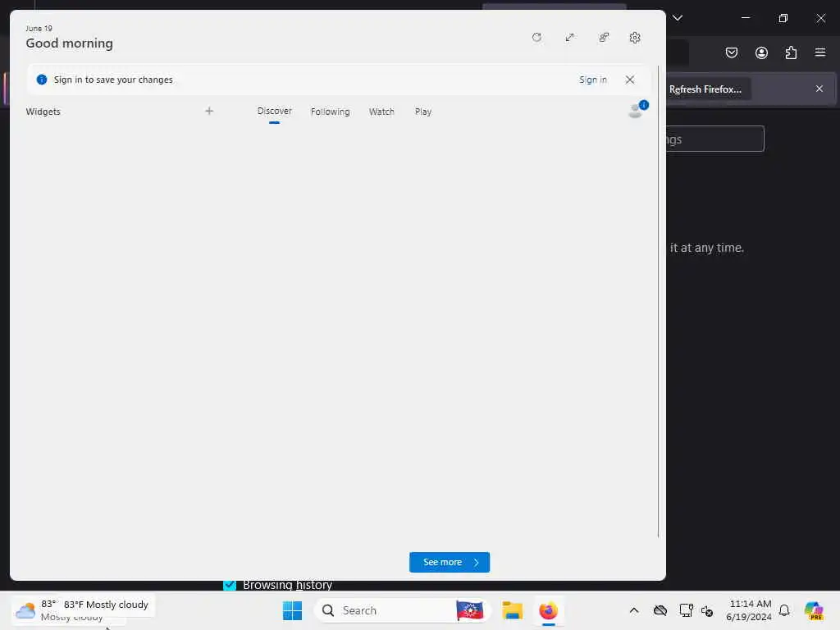Show hidden system tray icons
840x630 pixels.
[634, 610]
